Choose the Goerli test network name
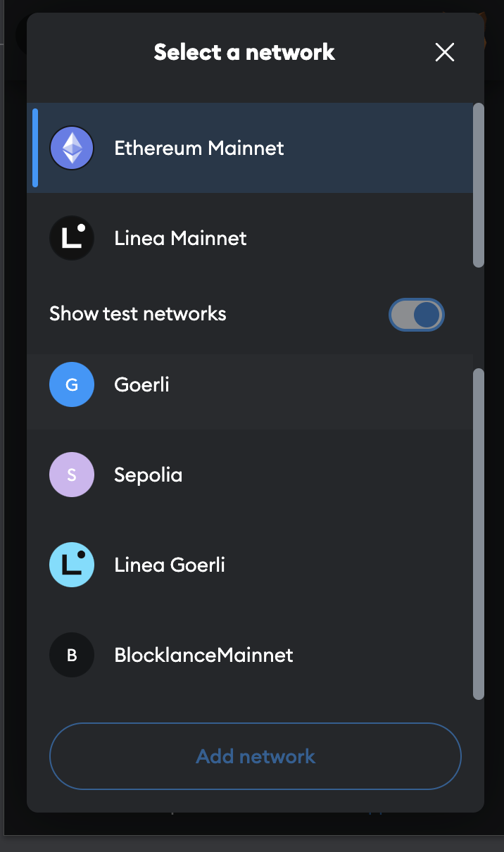This screenshot has width=504, height=852. [141, 384]
